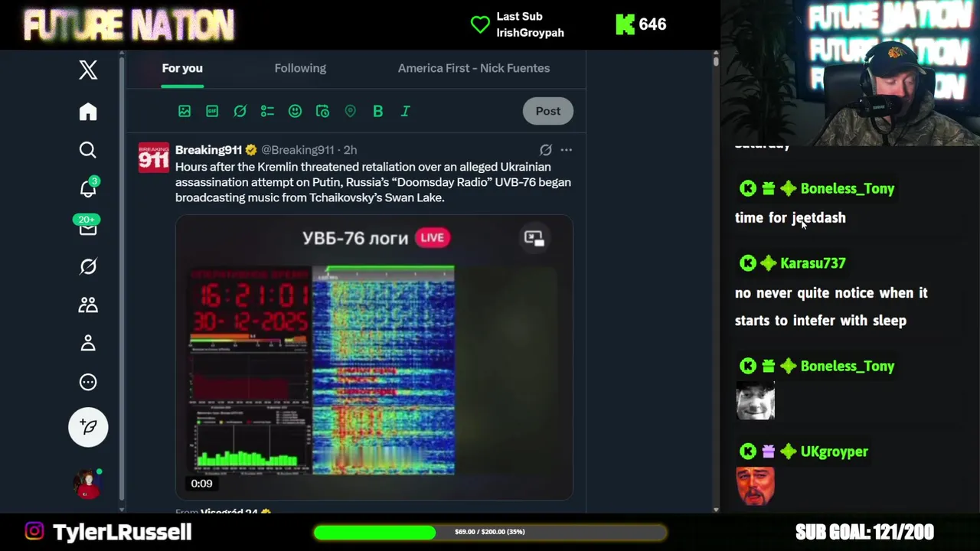Click the compose post feather button

[88, 426]
